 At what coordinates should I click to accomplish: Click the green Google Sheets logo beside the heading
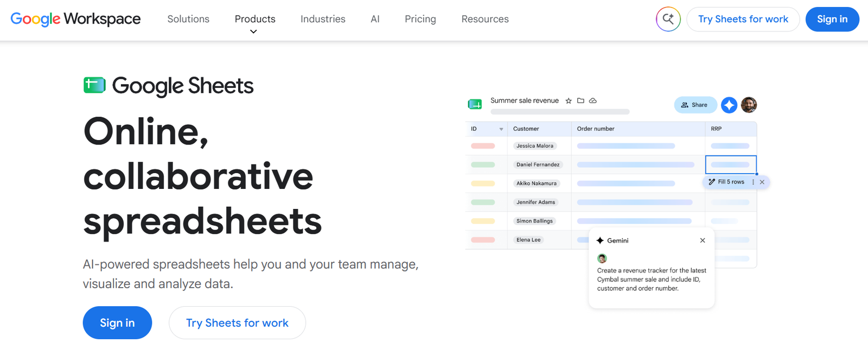pos(94,85)
